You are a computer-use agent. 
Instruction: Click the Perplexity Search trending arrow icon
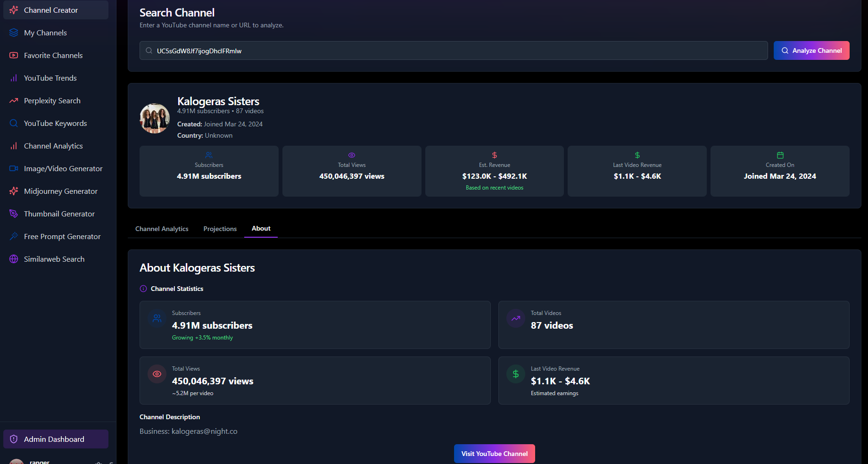(x=14, y=100)
